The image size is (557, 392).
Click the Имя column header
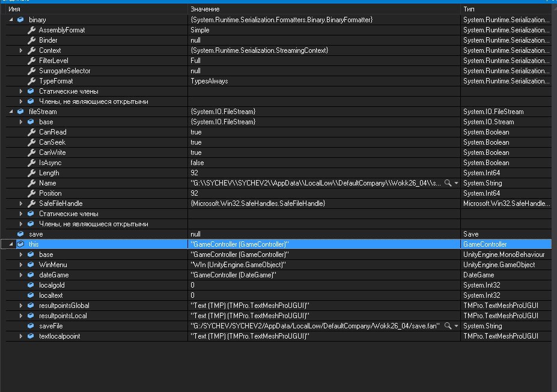tap(14, 9)
